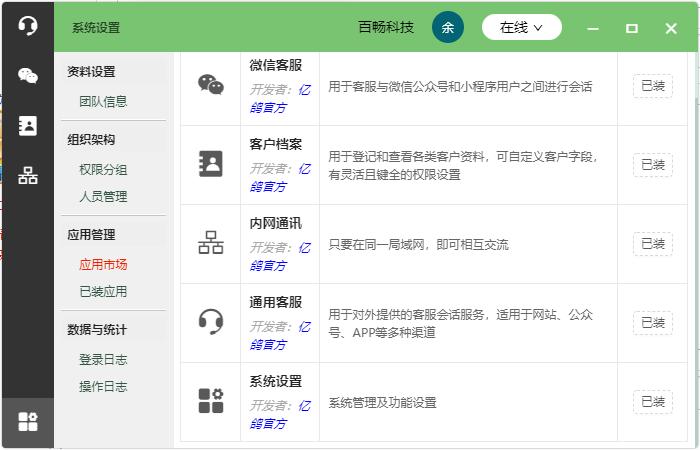Click the 应用管理 section header
The image size is (700, 450).
click(91, 234)
